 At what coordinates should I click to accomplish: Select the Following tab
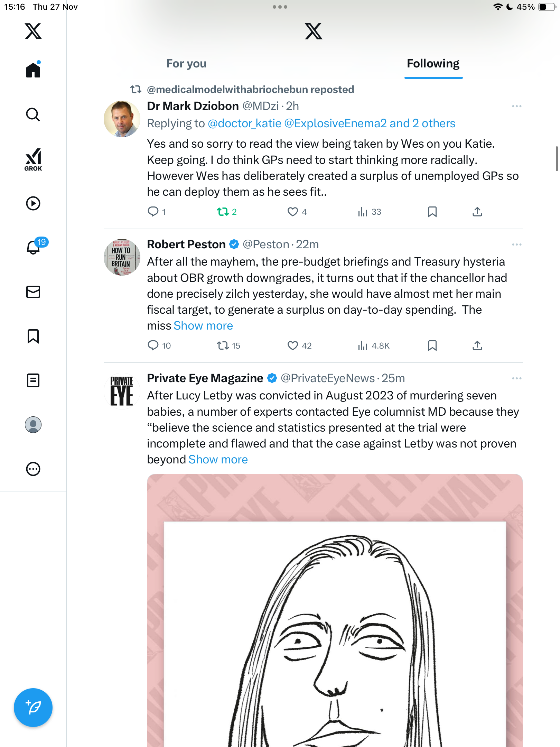(433, 64)
